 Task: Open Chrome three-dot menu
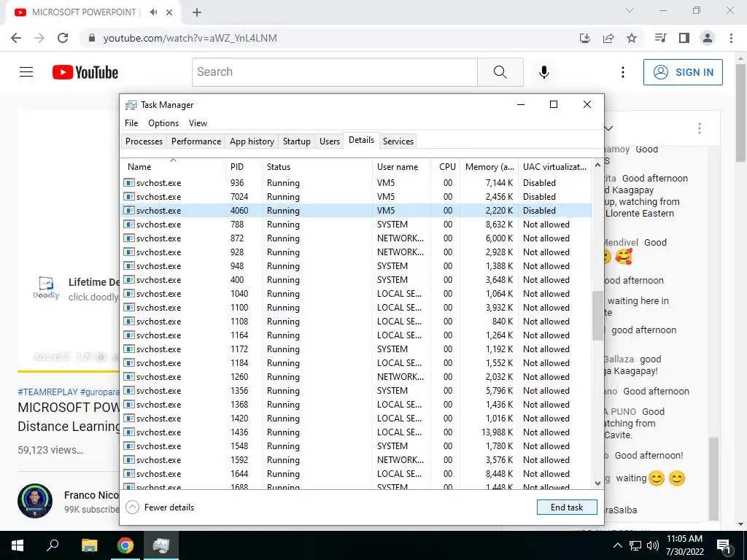pyautogui.click(x=731, y=38)
